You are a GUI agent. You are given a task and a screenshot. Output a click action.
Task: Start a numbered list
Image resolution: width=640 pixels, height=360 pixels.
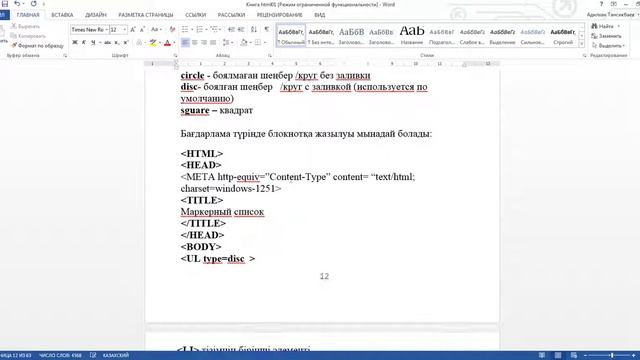point(200,30)
